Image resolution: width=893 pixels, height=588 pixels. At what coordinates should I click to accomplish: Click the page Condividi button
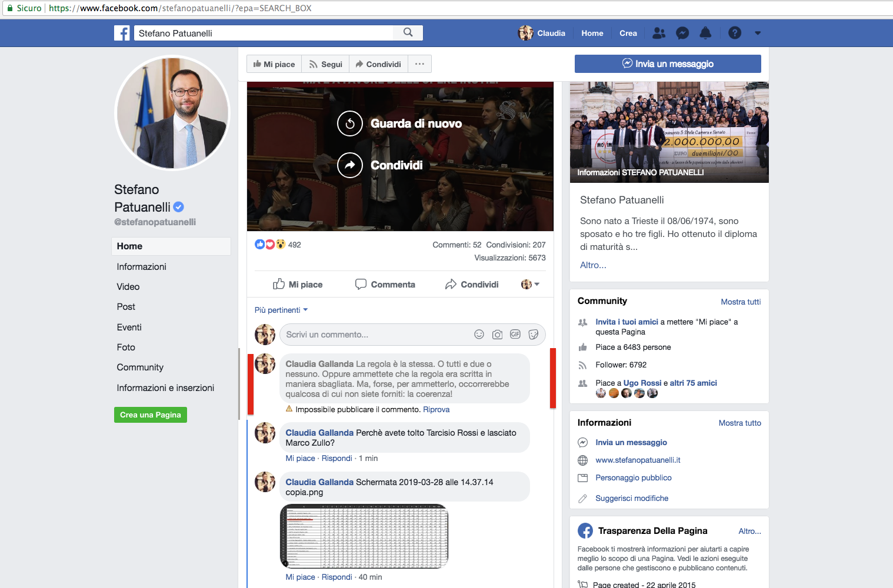(x=378, y=64)
